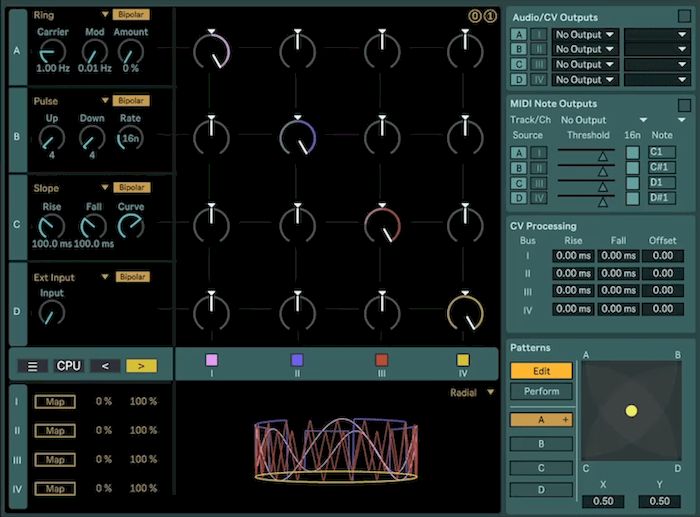This screenshot has width=700, height=517.
Task: Click the pink bus I color swatch
Action: pyautogui.click(x=211, y=360)
